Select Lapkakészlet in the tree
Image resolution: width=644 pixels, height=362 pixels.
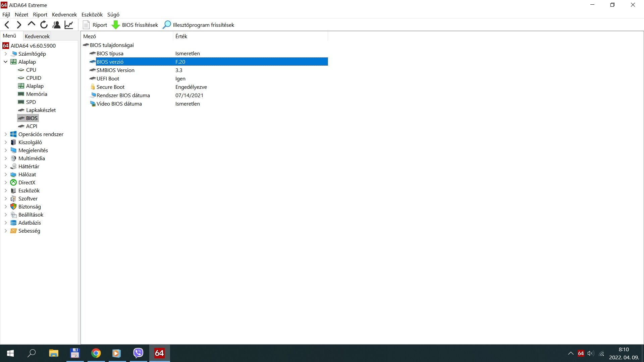pyautogui.click(x=41, y=110)
